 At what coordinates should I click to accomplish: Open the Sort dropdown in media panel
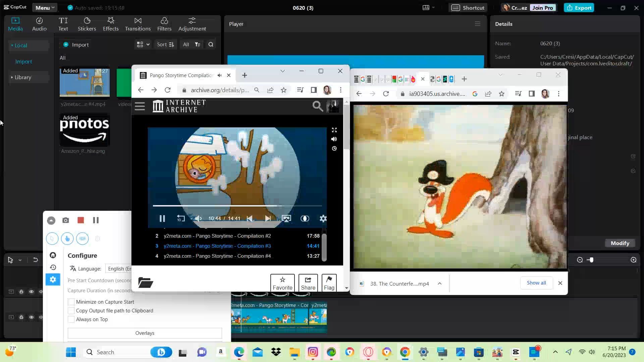tap(165, 44)
